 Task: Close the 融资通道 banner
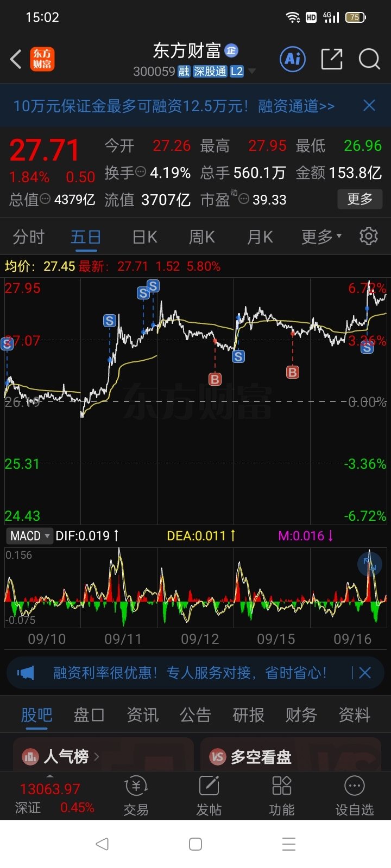click(369, 105)
